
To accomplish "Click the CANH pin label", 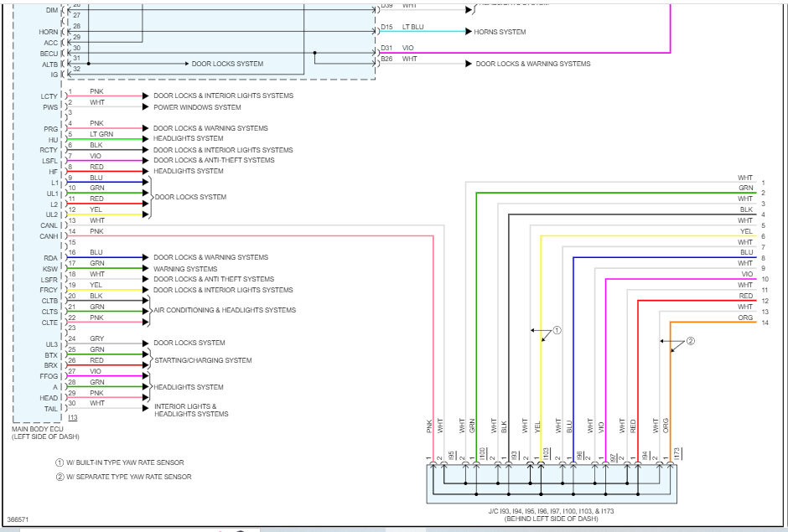I will pos(49,236).
